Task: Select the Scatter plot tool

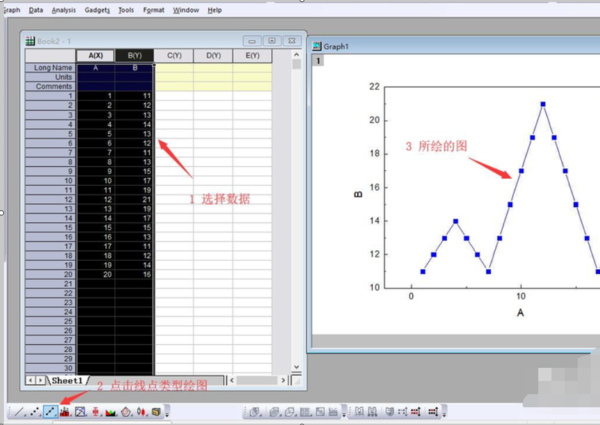Action: [35, 412]
